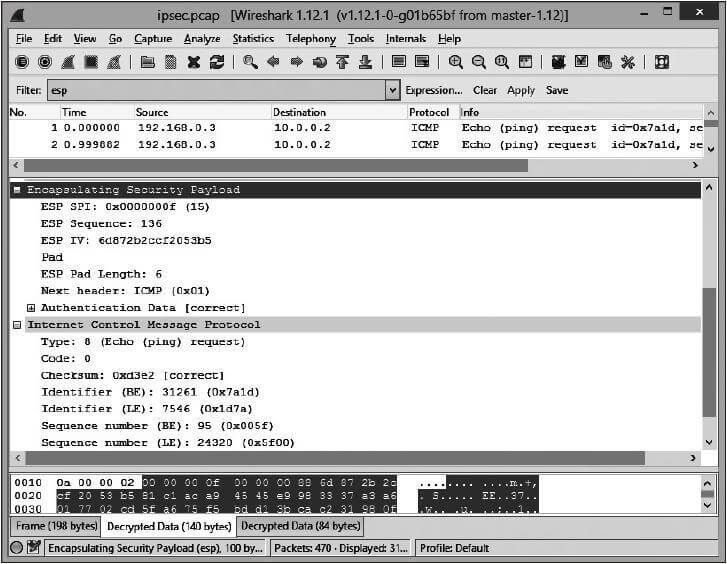Open the Edit menu

click(53, 38)
